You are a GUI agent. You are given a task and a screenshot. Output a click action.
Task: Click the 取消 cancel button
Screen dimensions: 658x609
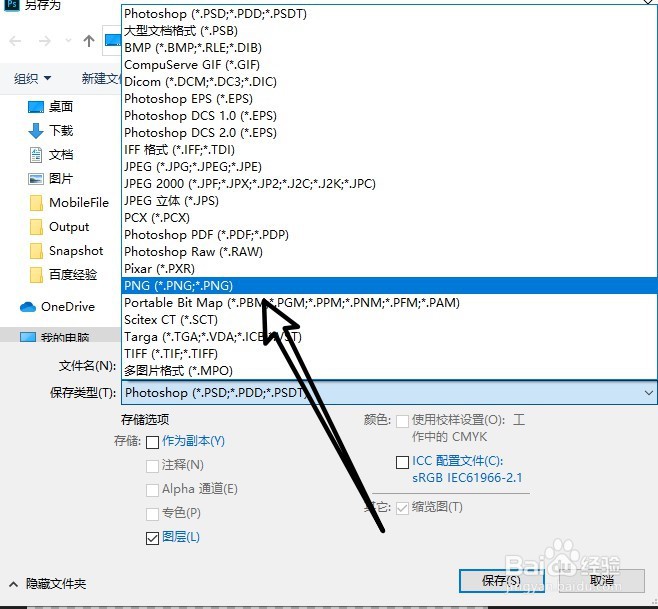click(602, 581)
